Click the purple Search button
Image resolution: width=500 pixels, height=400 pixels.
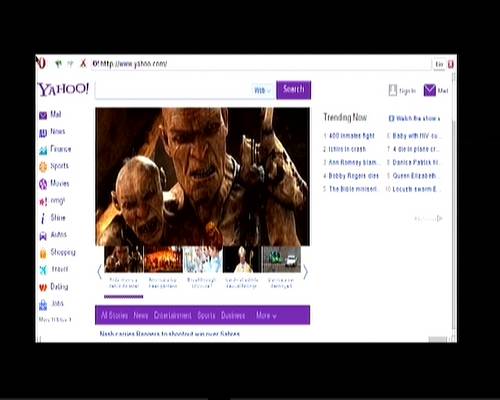coord(293,90)
